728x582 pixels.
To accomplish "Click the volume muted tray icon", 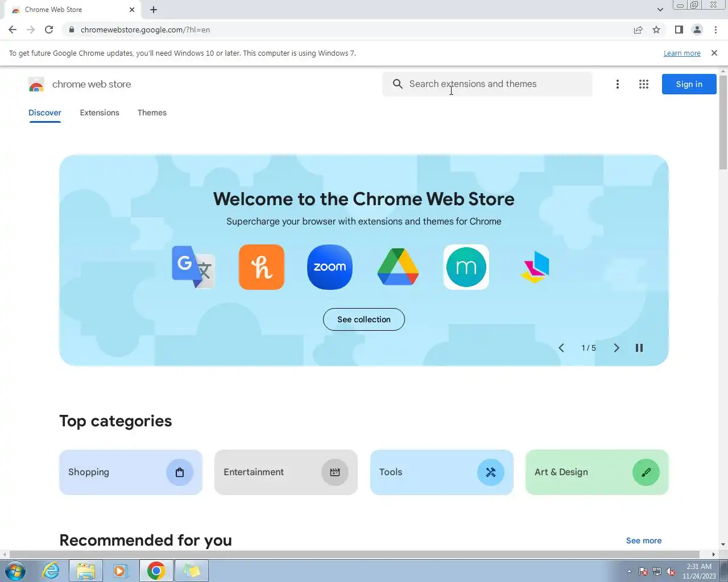I will coord(671,571).
